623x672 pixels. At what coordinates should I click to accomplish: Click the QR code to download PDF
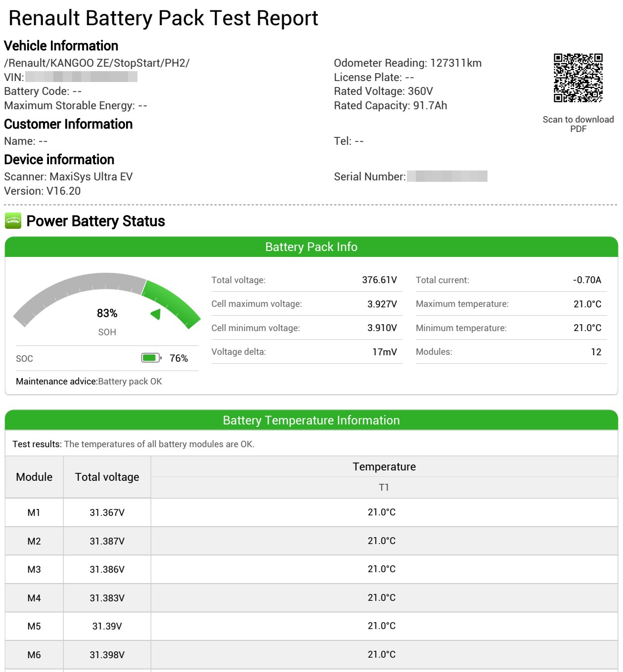[x=578, y=78]
